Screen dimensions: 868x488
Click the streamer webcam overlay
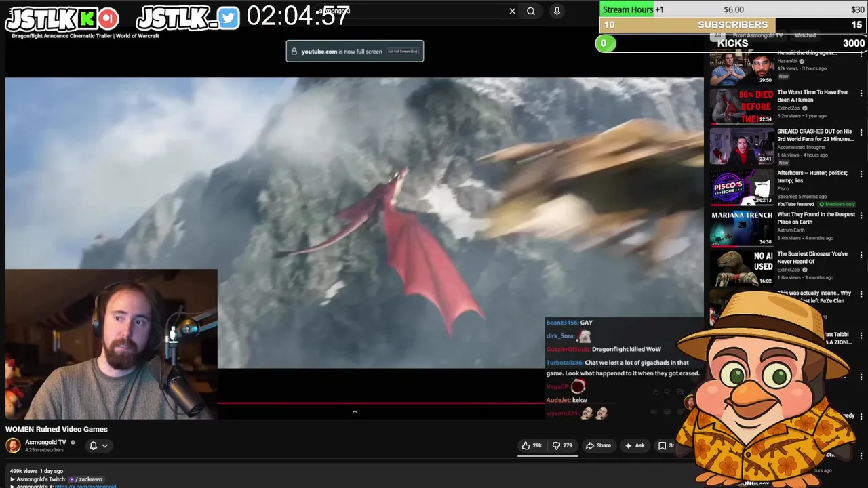click(x=111, y=344)
